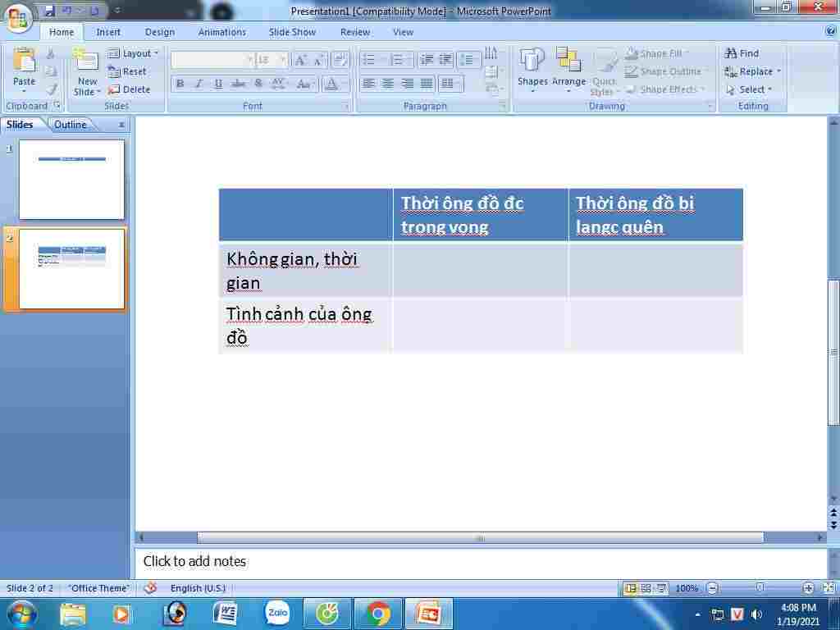Screen dimensions: 840x630
Task: Toggle Bold formatting
Action: point(180,84)
